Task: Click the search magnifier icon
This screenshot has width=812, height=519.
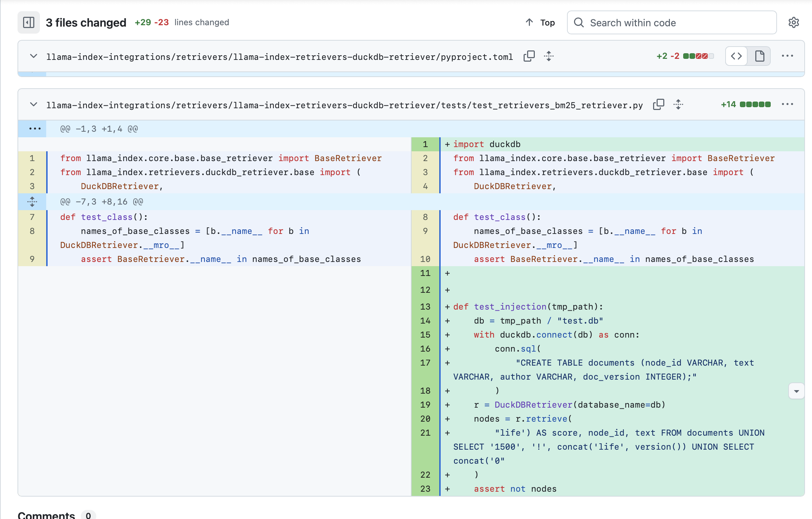Action: tap(579, 23)
